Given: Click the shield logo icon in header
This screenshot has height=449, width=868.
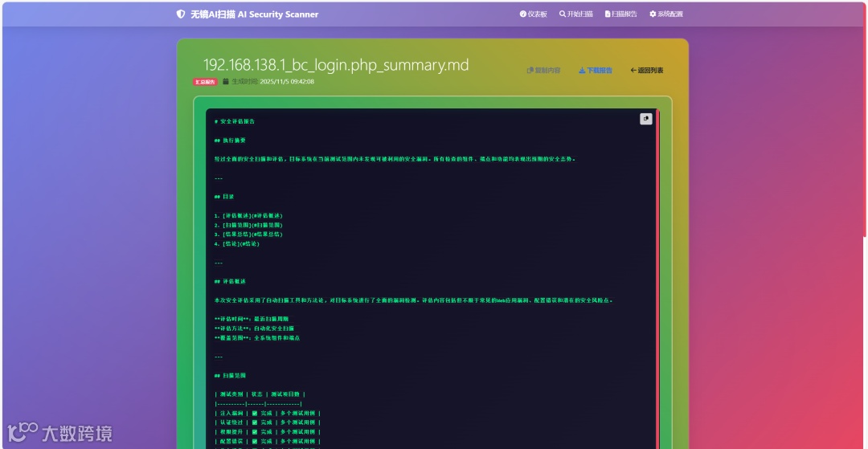Looking at the screenshot, I should [x=181, y=14].
